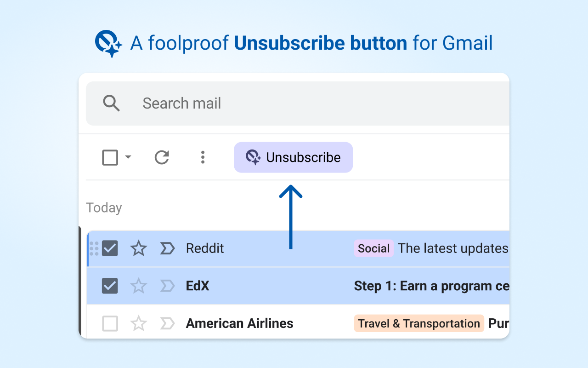
Task: Open the select-all dropdown arrow
Action: [x=128, y=157]
